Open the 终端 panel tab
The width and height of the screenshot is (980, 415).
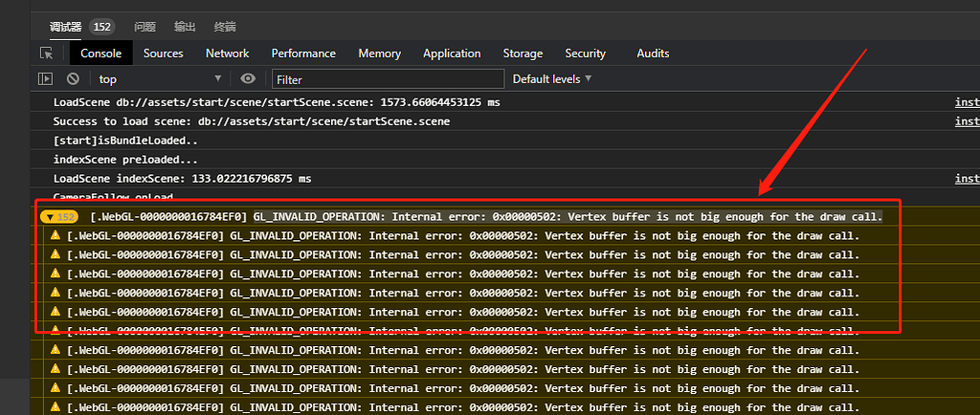[225, 27]
